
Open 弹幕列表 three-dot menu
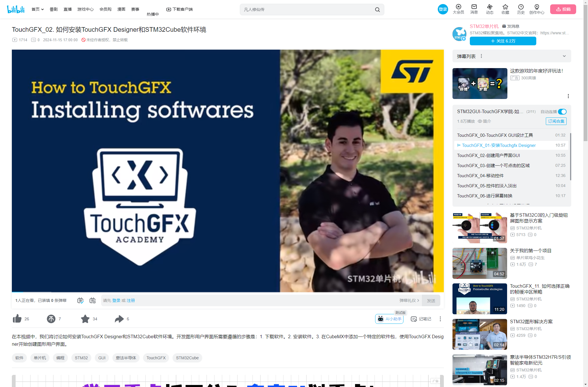(481, 56)
